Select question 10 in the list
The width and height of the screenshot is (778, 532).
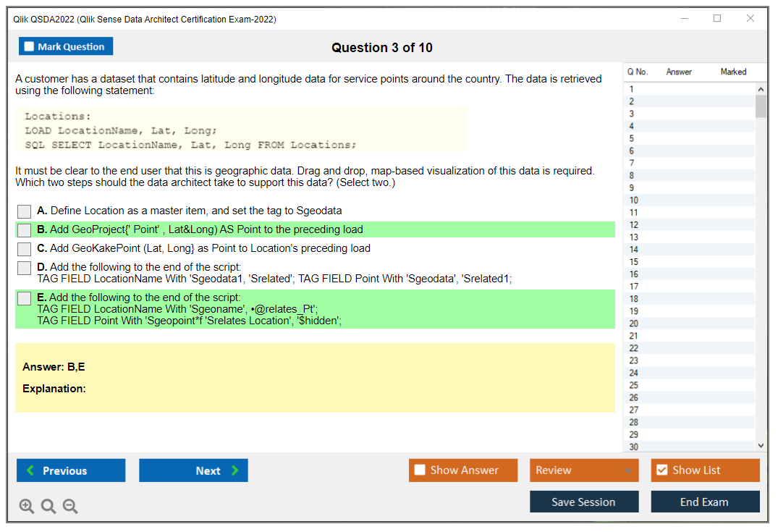coord(634,200)
